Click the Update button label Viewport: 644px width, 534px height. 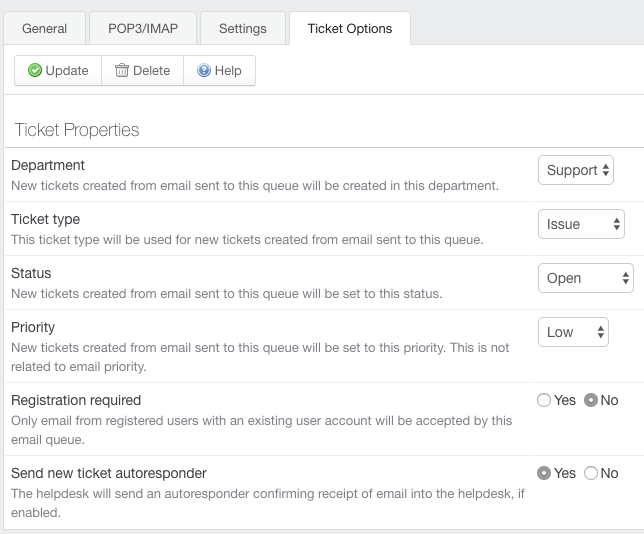pos(67,71)
